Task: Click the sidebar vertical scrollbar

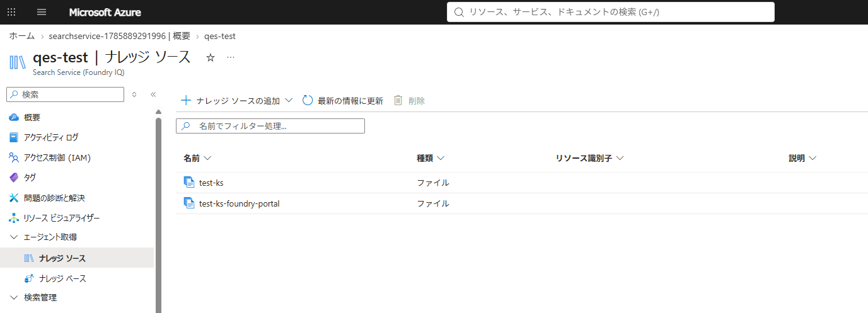Action: [158, 214]
